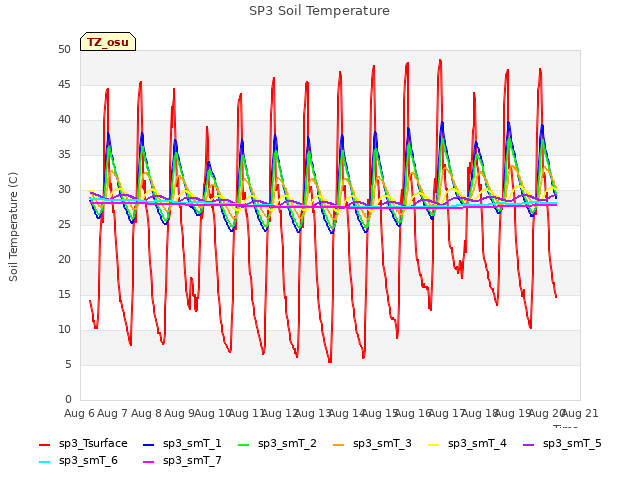Click the 50 y-axis tick label
This screenshot has width=640, height=480.
tap(64, 49)
